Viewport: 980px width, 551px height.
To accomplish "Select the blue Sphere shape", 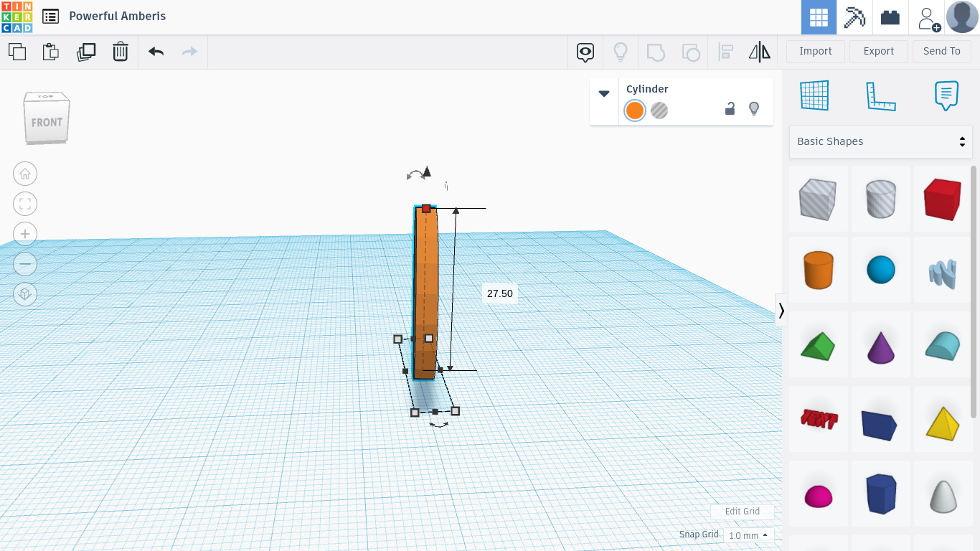I will [x=881, y=270].
